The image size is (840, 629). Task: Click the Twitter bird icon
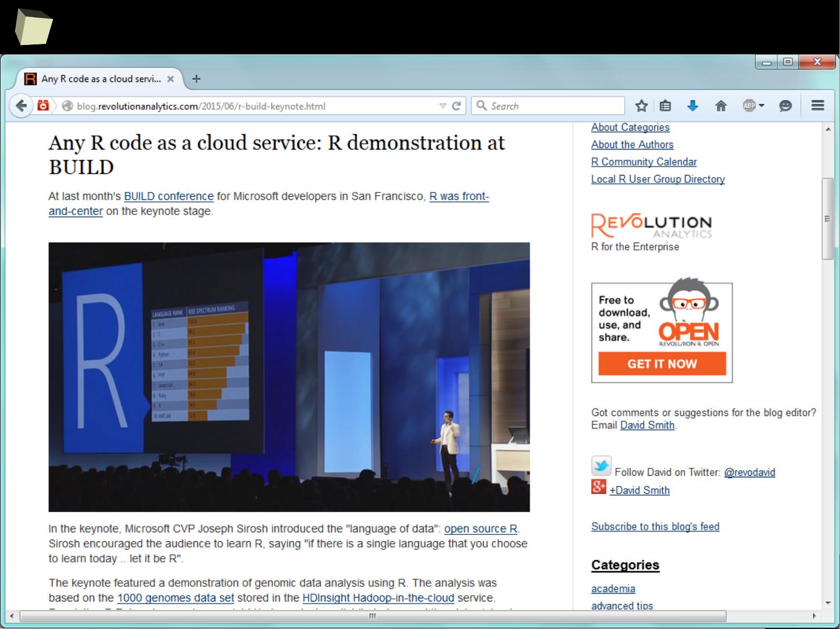pyautogui.click(x=601, y=466)
